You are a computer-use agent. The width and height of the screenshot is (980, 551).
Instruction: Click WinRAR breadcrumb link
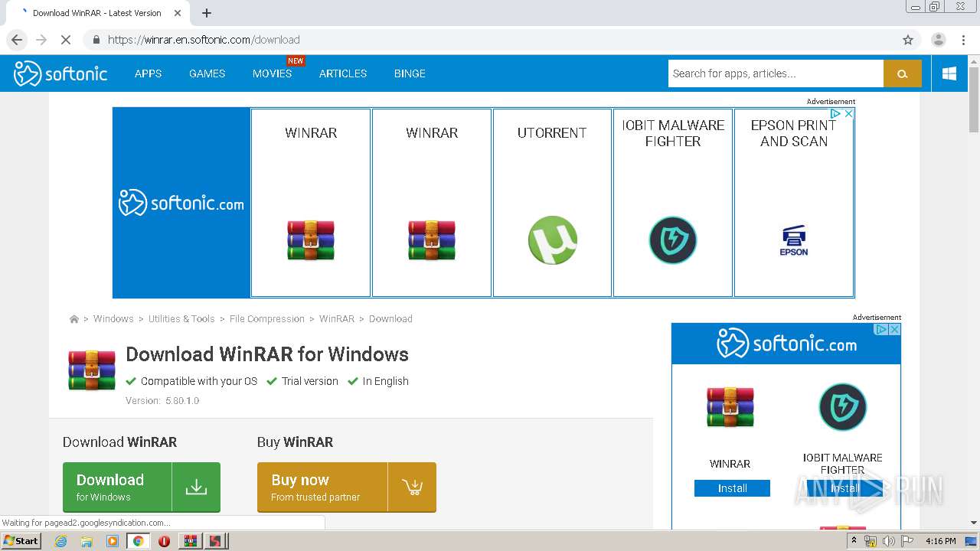337,319
